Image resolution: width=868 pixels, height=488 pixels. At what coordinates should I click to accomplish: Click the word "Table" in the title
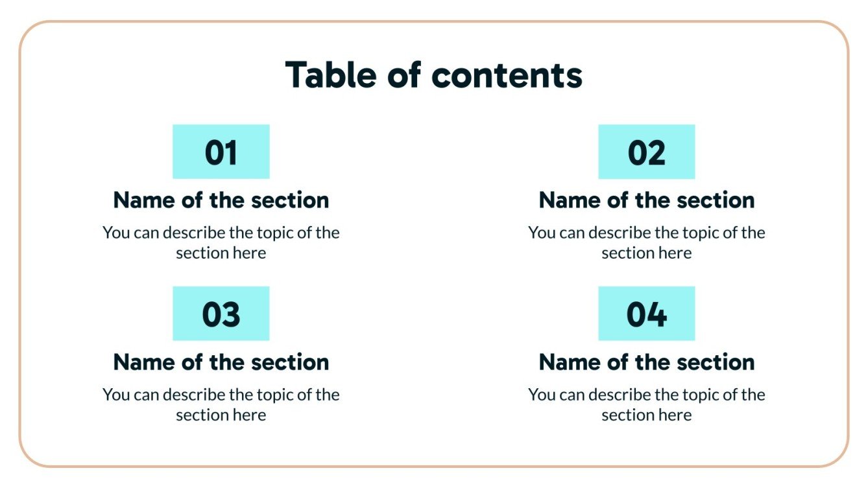[331, 75]
